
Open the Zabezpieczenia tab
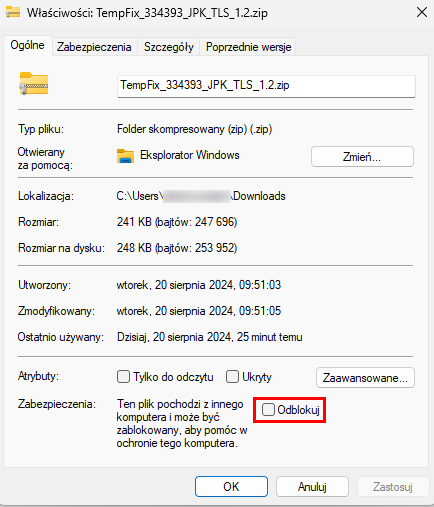[x=94, y=47]
